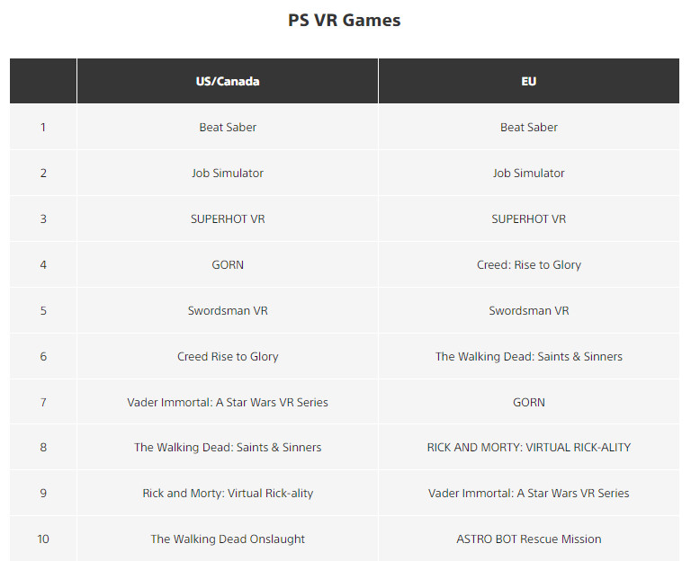Click GORN in the EU column
This screenshot has width=700, height=588.
coord(529,403)
